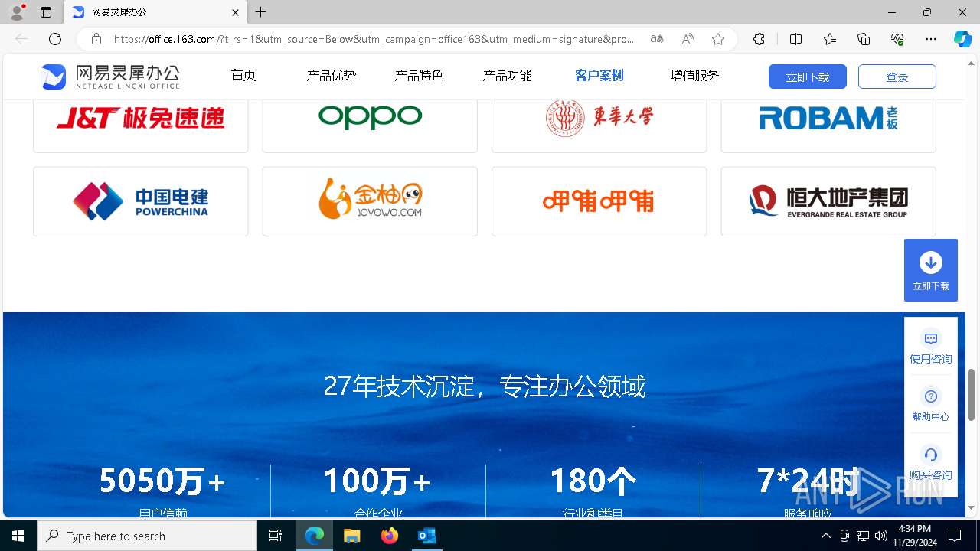The width and height of the screenshot is (980, 551).
Task: Open the Windows Start menu
Action: (18, 536)
